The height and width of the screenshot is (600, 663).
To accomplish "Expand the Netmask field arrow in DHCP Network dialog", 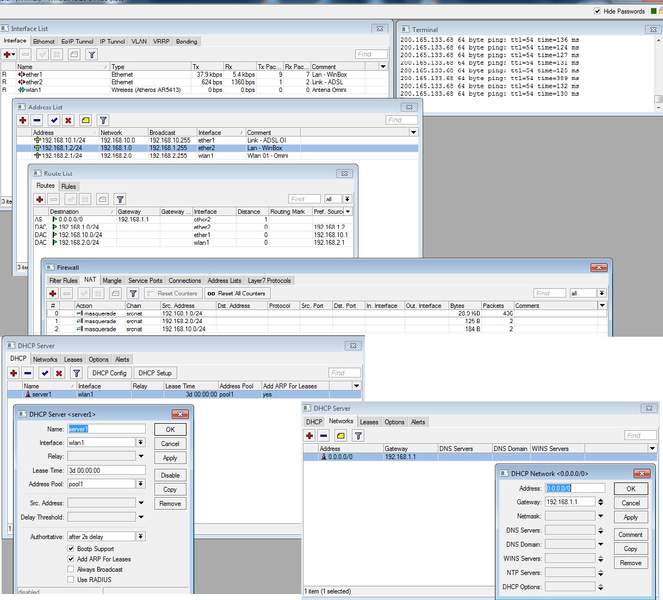I will coord(601,516).
